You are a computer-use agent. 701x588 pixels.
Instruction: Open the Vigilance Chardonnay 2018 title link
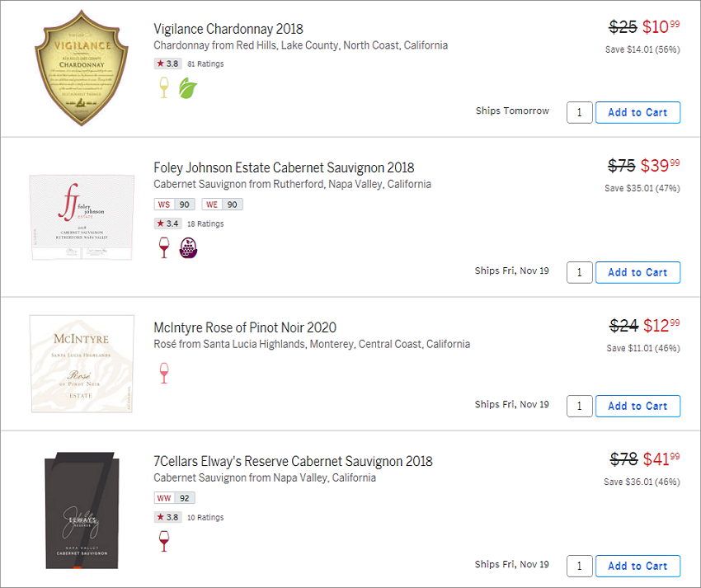click(x=228, y=29)
